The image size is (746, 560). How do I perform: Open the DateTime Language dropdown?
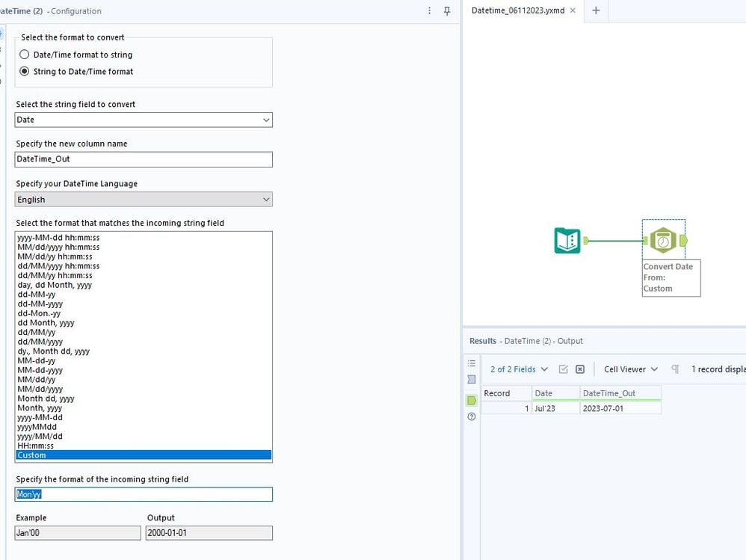click(144, 200)
